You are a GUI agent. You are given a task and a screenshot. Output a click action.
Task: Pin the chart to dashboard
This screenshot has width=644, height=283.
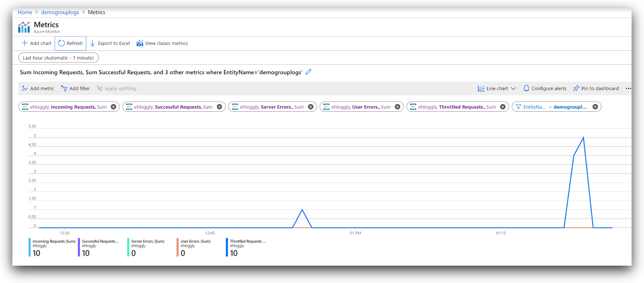tap(596, 89)
